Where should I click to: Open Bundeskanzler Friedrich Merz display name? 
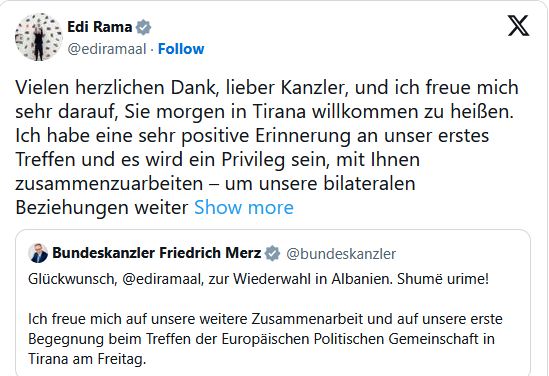pos(157,253)
